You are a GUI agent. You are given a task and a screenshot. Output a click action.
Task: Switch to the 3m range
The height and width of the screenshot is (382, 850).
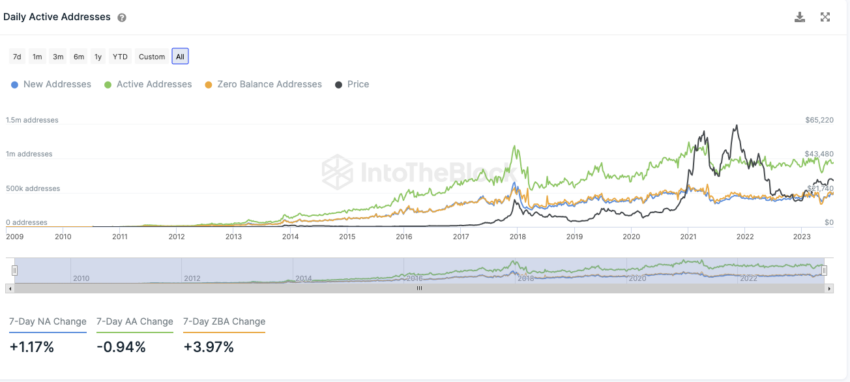(x=58, y=56)
